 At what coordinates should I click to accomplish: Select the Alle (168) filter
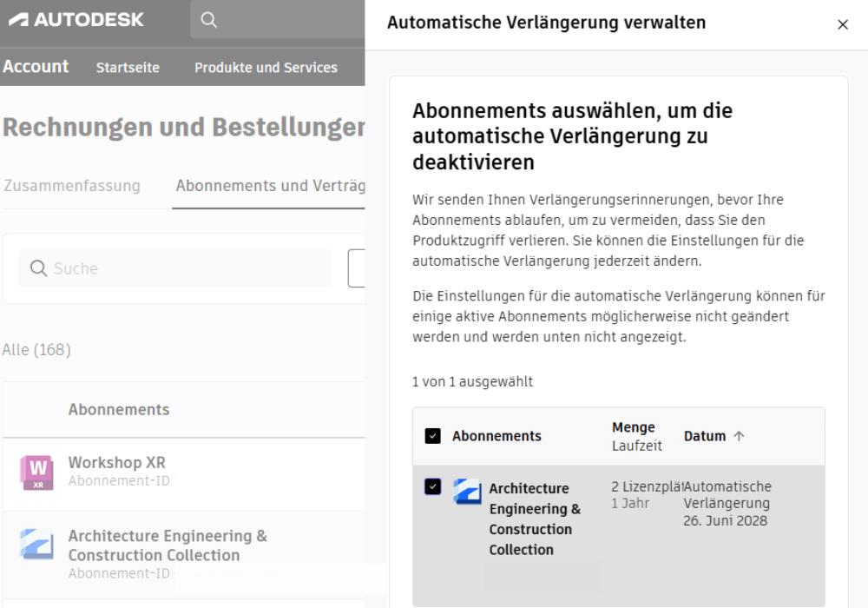(x=36, y=349)
